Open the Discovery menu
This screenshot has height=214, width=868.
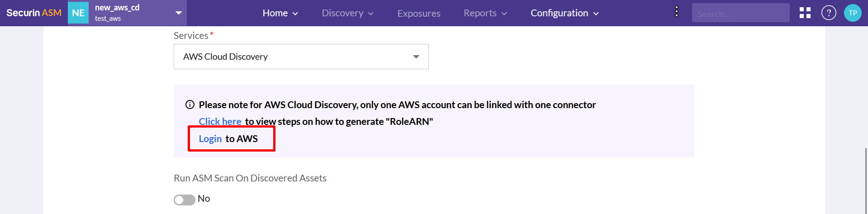(347, 13)
